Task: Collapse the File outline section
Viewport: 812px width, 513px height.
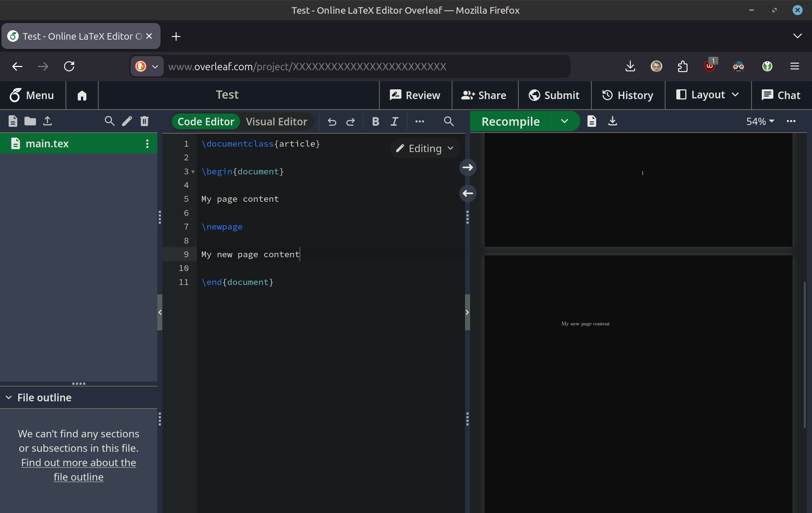Action: pos(9,397)
